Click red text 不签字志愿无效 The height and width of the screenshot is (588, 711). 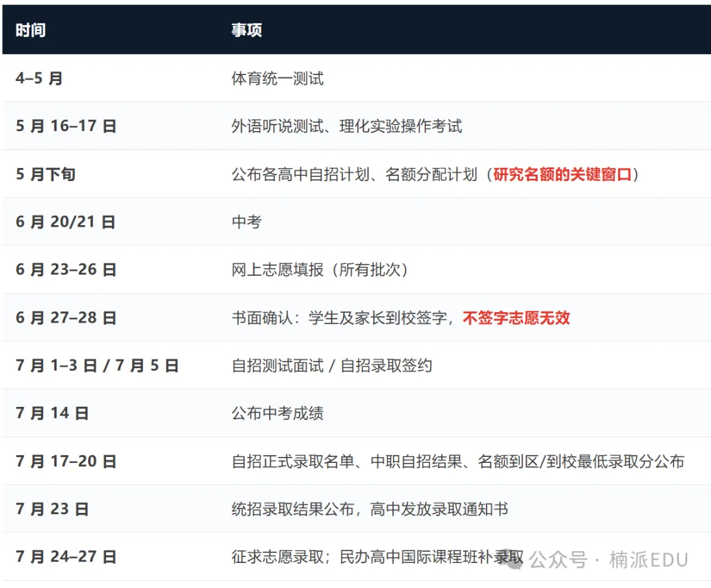click(516, 318)
